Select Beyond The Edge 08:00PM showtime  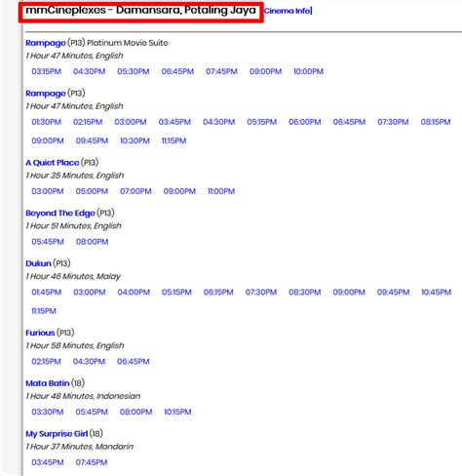point(92,242)
